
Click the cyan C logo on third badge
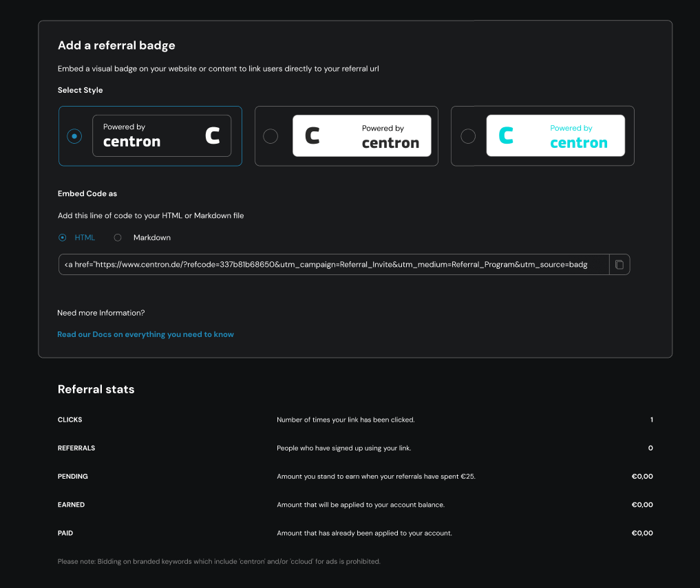pyautogui.click(x=506, y=135)
